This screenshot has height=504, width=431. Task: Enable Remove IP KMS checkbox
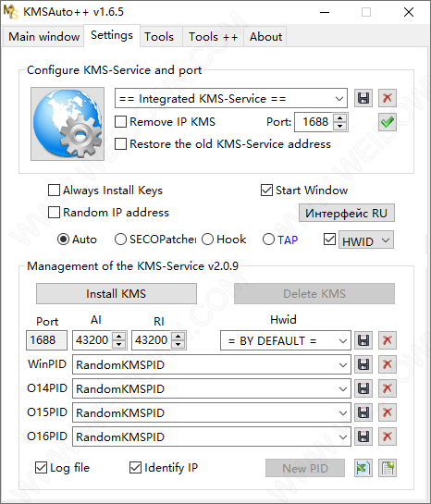tap(120, 122)
